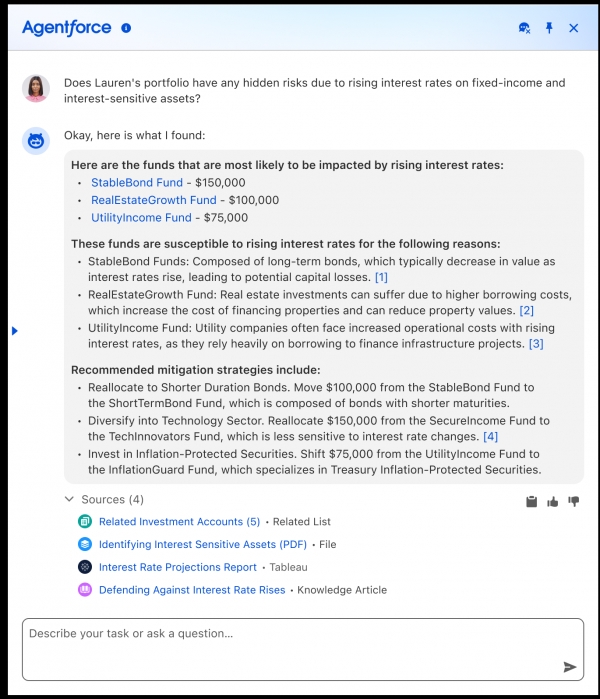Viewport: 600px width, 699px height.
Task: Click 'Okay, here is what I found:' text
Action: pyautogui.click(x=135, y=135)
